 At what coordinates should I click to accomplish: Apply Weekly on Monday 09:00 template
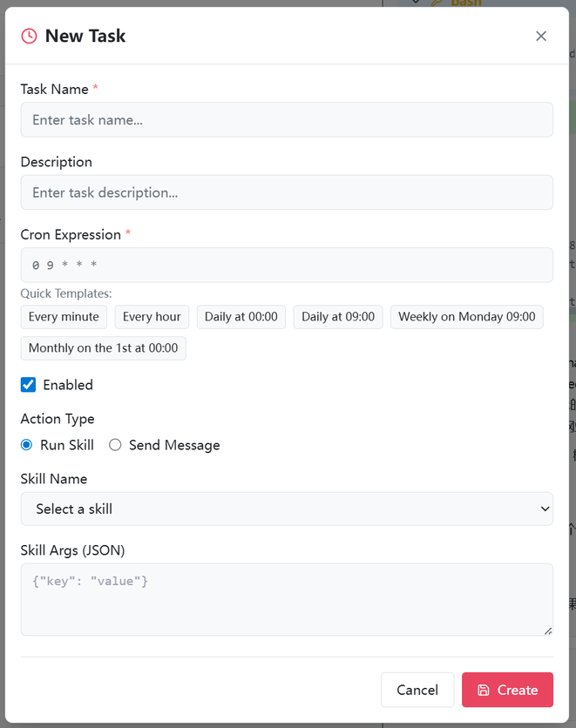[466, 316]
